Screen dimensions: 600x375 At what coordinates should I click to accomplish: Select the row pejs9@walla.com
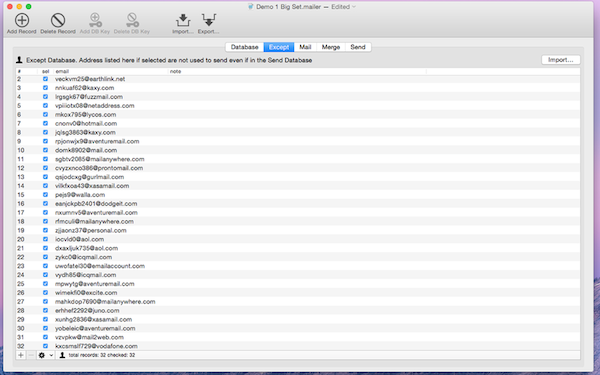[x=298, y=195]
